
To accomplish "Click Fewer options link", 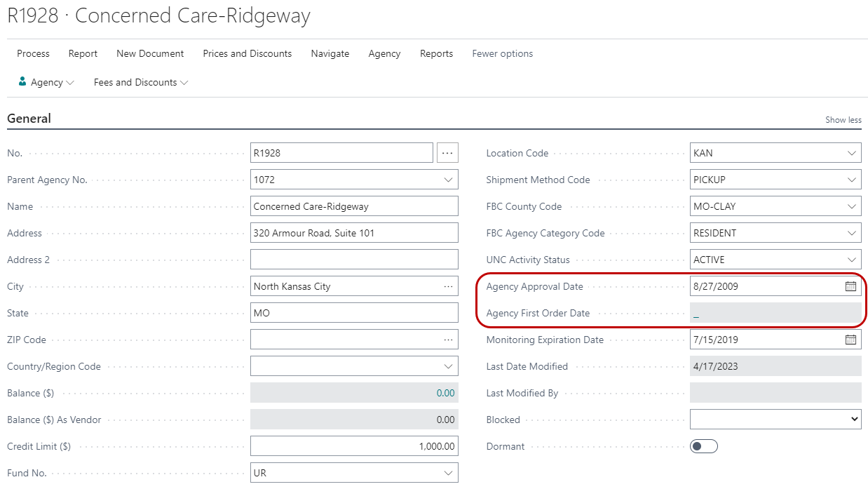I will pyautogui.click(x=502, y=53).
